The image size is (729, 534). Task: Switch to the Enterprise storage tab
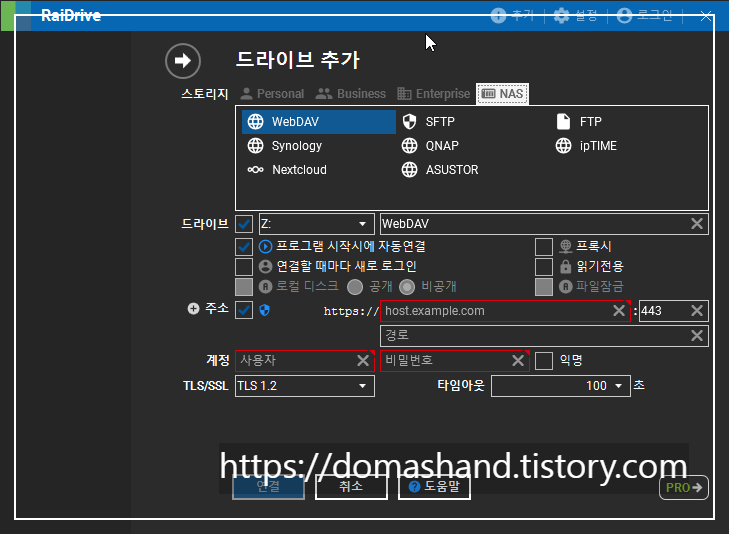click(434, 94)
